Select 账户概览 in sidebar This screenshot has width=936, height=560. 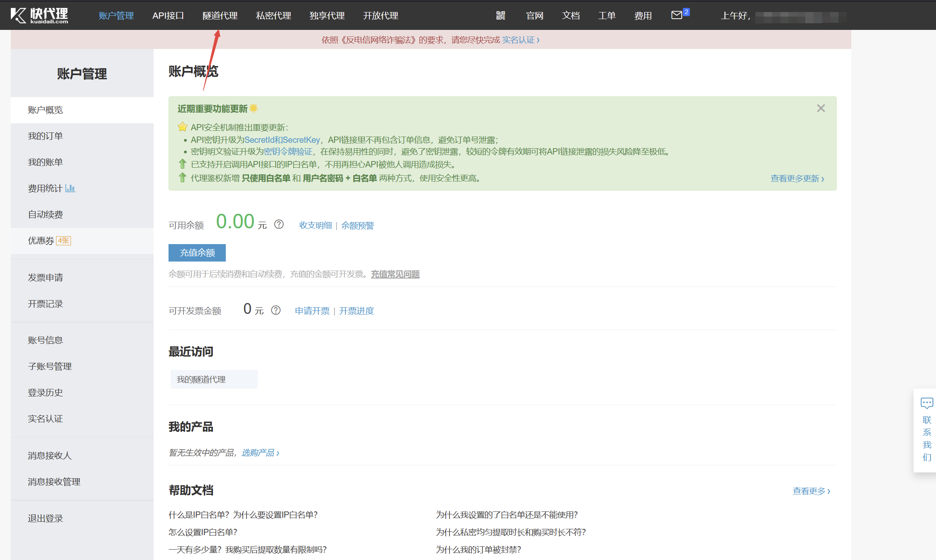[x=82, y=110]
